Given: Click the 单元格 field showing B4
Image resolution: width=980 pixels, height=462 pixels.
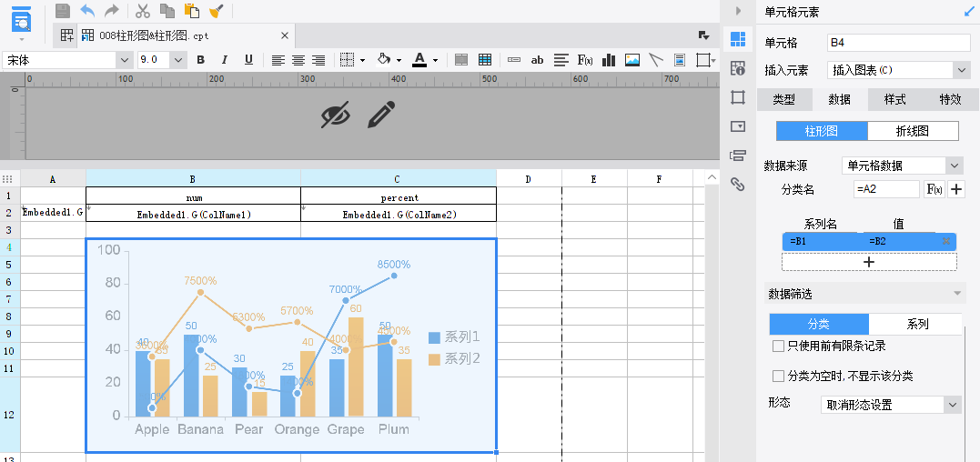Looking at the screenshot, I should pos(899,43).
